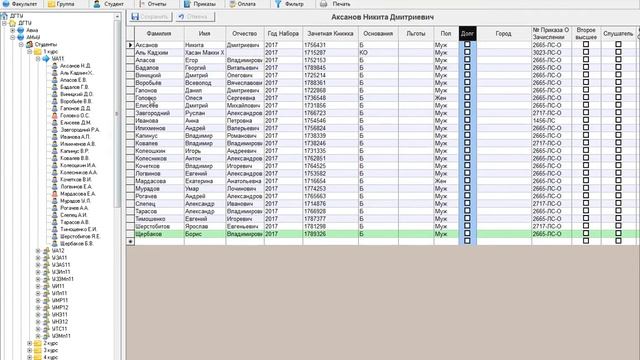This screenshot has width=640, height=360.
Task: Select the person icon beside Мурадов У.Л.
Action: tap(54, 201)
